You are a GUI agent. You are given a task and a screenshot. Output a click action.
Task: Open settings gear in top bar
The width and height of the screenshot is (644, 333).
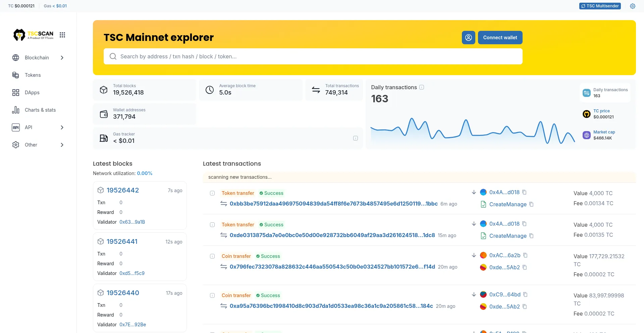point(633,6)
